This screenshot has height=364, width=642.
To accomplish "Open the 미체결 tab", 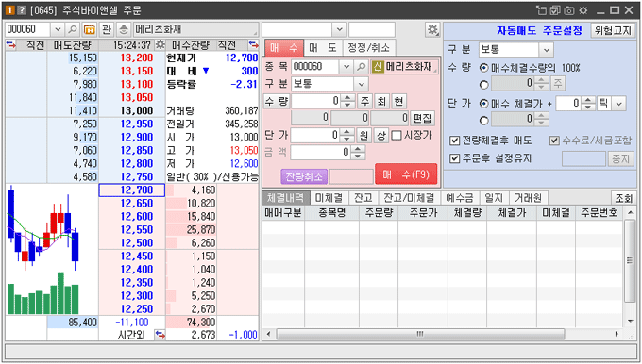I will 329,198.
